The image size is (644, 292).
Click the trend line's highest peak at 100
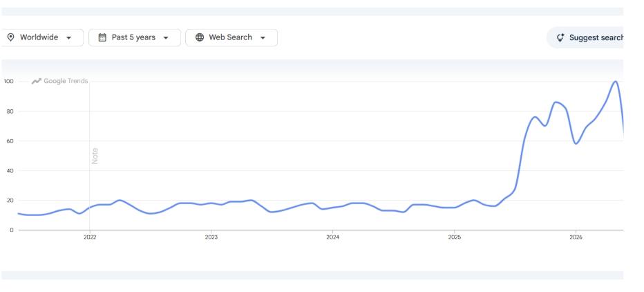click(615, 82)
